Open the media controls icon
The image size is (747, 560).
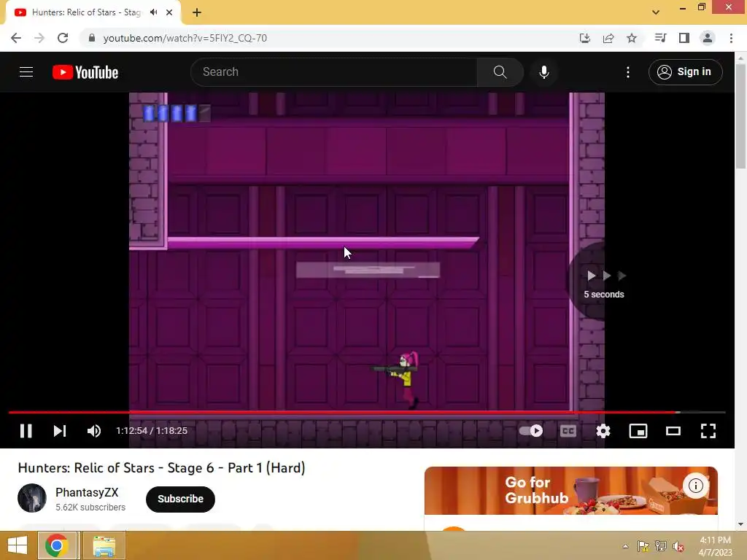(660, 38)
